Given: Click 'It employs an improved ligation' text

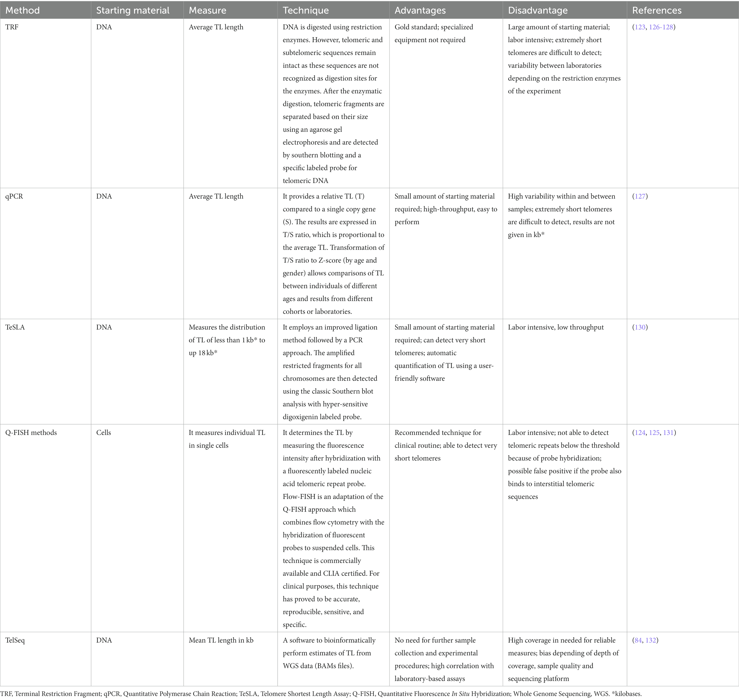Looking at the screenshot, I should [330, 327].
